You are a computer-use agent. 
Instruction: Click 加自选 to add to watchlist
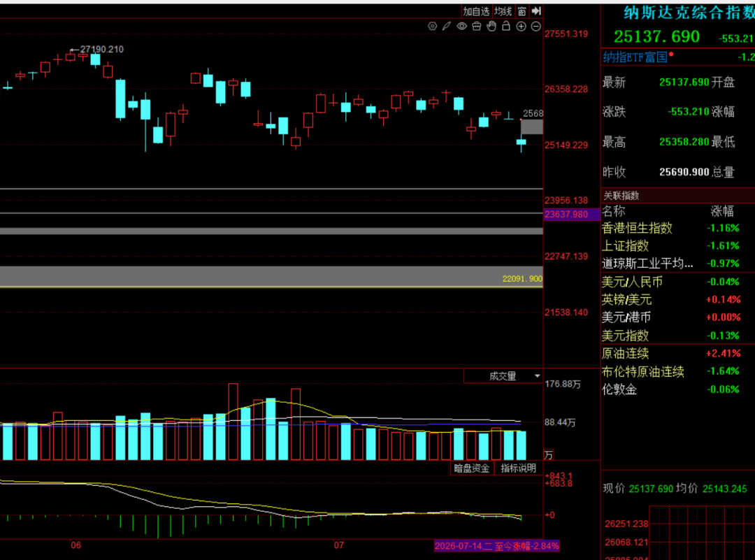476,11
